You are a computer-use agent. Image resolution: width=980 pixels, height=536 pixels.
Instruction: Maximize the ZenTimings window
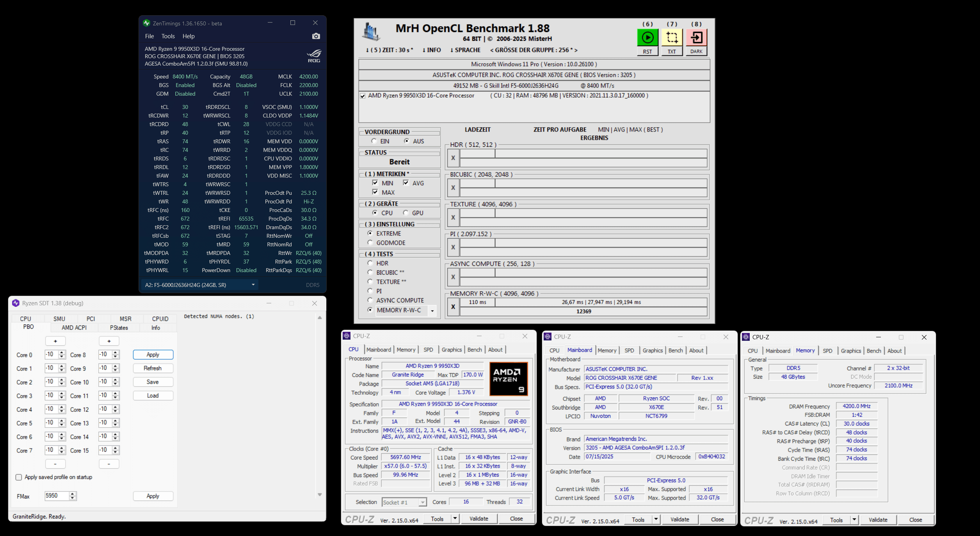click(x=292, y=23)
